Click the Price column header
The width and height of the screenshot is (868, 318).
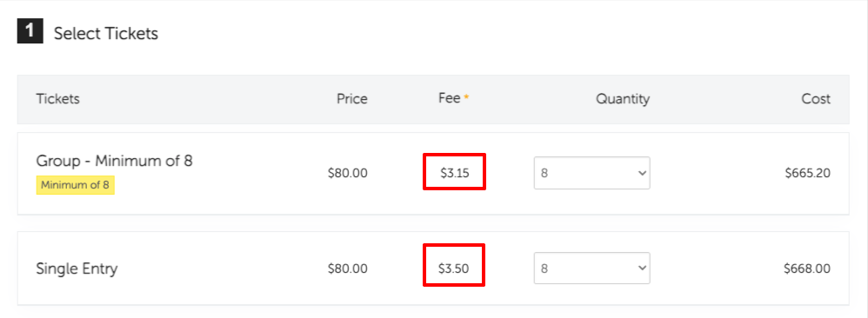point(352,99)
